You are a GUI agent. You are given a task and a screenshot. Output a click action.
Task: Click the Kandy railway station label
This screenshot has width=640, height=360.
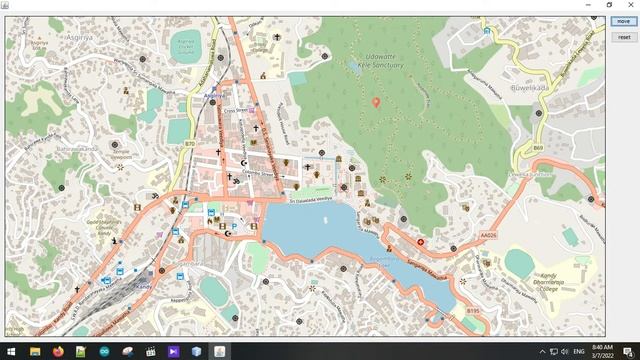pos(144,287)
